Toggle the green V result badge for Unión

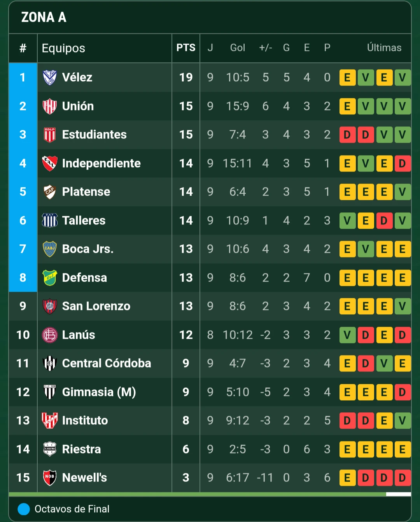pos(366,106)
